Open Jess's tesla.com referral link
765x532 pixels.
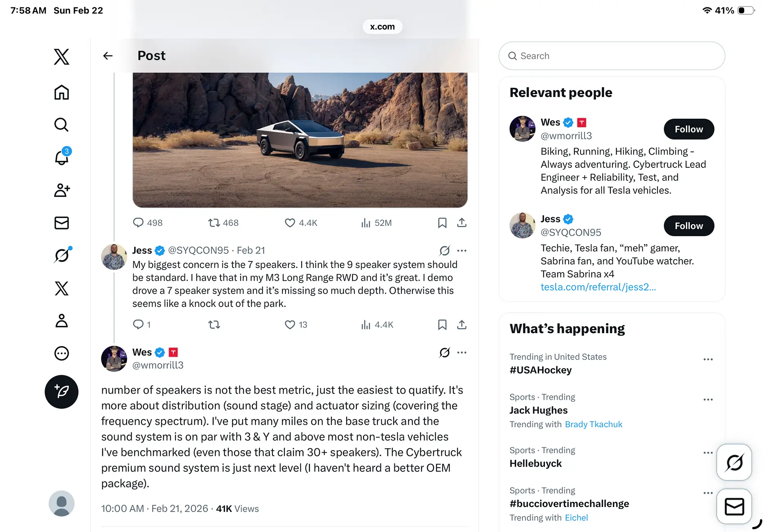point(598,287)
